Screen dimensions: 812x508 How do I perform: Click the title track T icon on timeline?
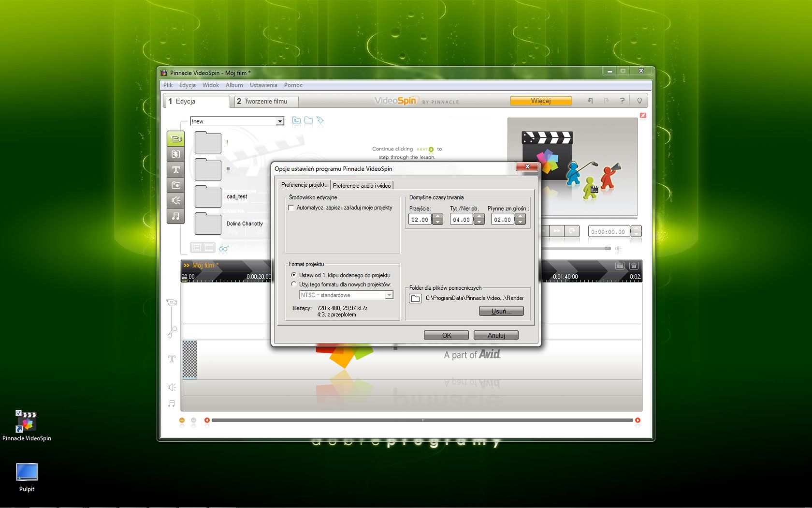point(172,359)
